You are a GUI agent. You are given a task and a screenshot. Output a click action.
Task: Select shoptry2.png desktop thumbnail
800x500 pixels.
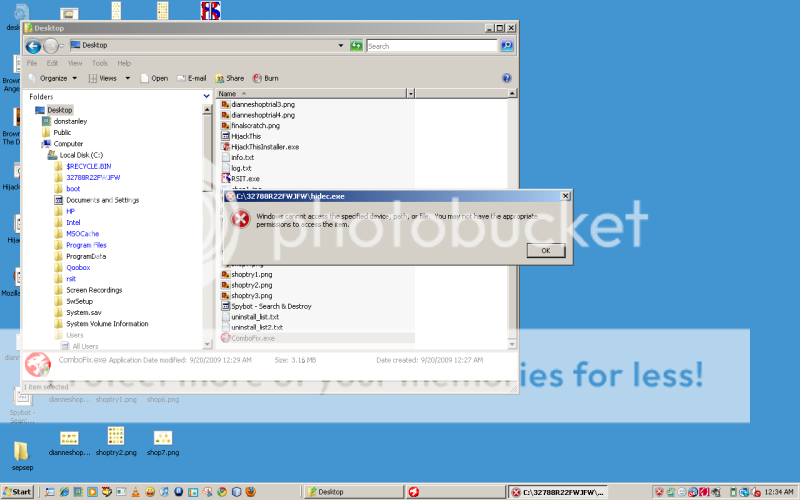point(115,440)
